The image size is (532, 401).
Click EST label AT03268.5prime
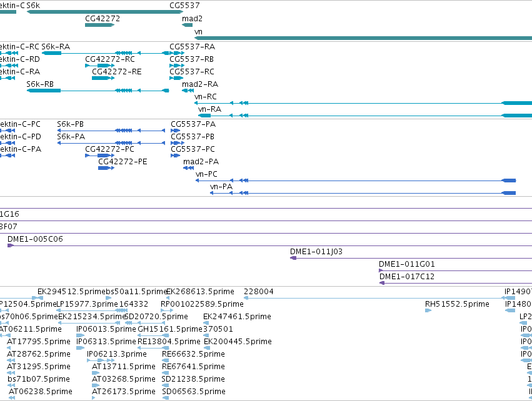point(124,380)
